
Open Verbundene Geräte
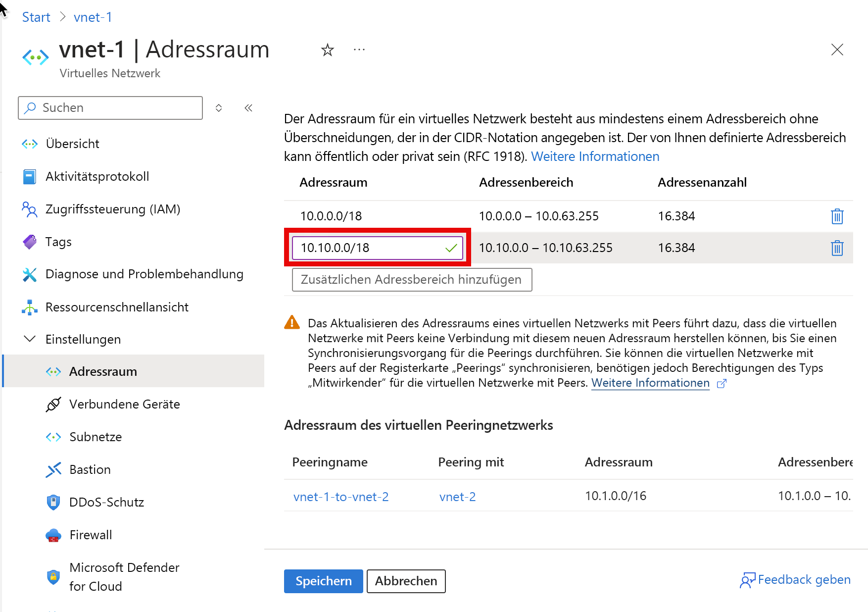coord(125,404)
